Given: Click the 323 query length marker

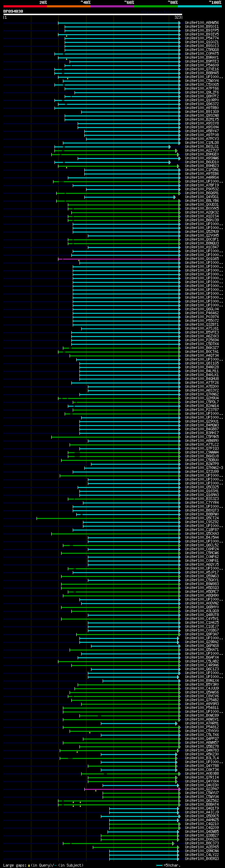Looking at the screenshot, I should [178, 17].
